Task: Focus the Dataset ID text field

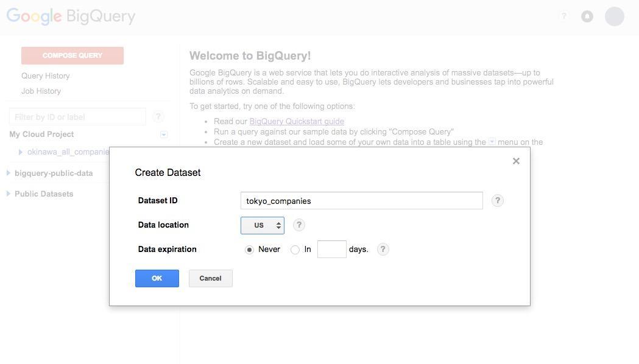Action: coord(362,201)
